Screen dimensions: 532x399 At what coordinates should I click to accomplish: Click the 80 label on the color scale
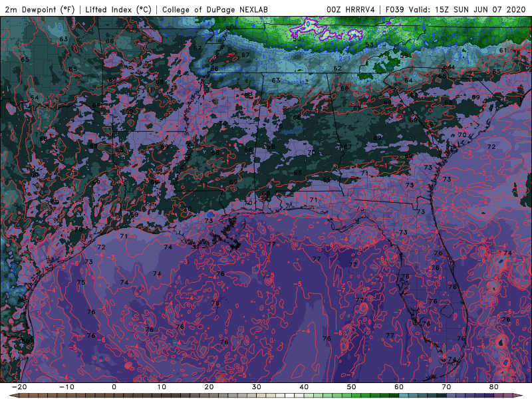(x=494, y=387)
